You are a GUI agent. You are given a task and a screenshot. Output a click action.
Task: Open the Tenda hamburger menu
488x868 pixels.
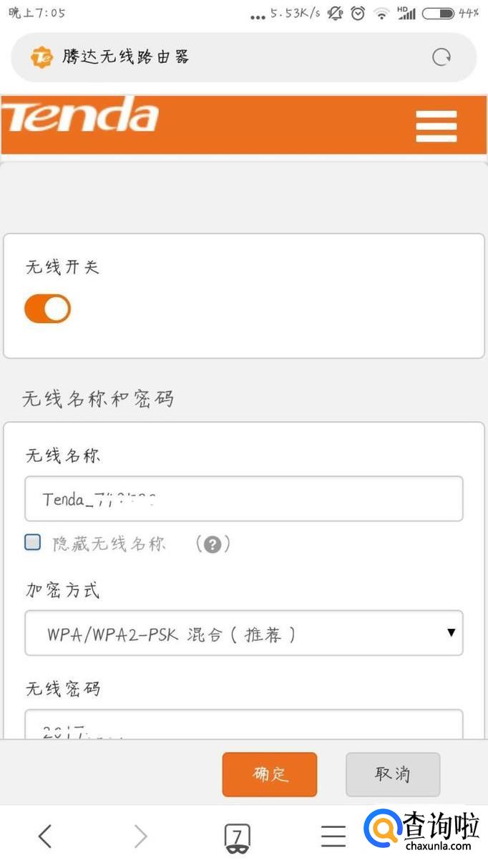coord(436,126)
